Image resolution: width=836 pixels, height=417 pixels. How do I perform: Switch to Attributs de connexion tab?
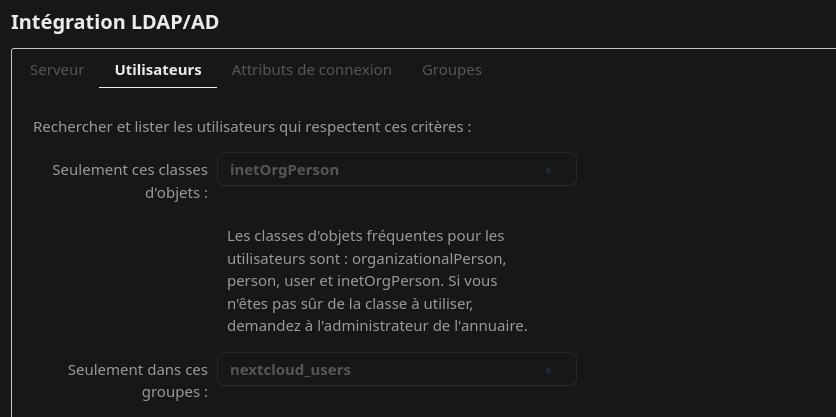311,70
